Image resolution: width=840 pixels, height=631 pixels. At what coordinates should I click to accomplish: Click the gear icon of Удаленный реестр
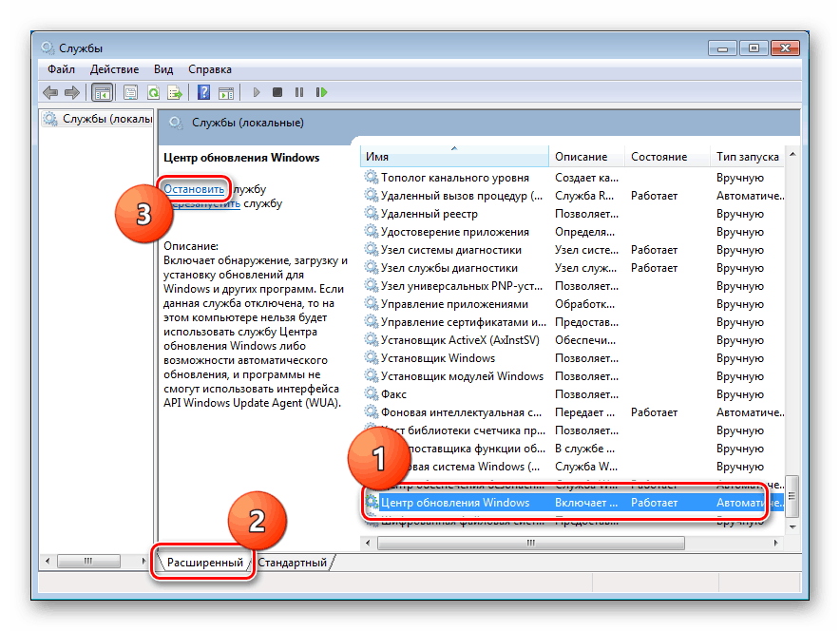(372, 214)
